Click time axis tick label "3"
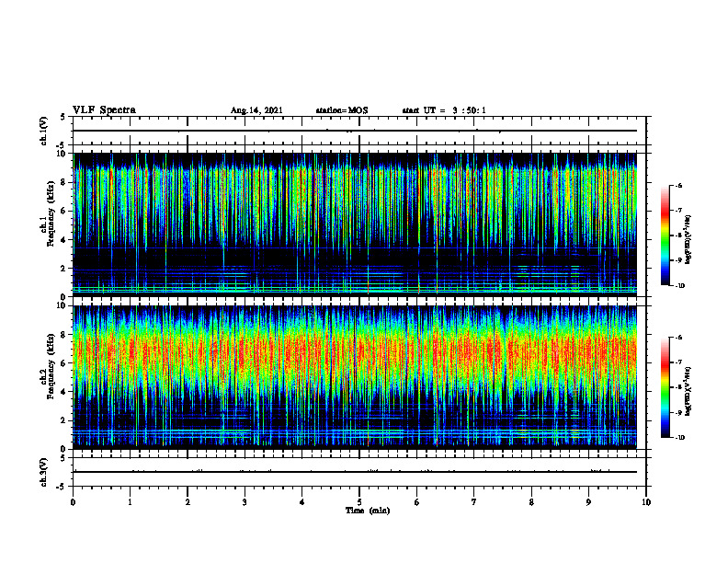 (245, 502)
